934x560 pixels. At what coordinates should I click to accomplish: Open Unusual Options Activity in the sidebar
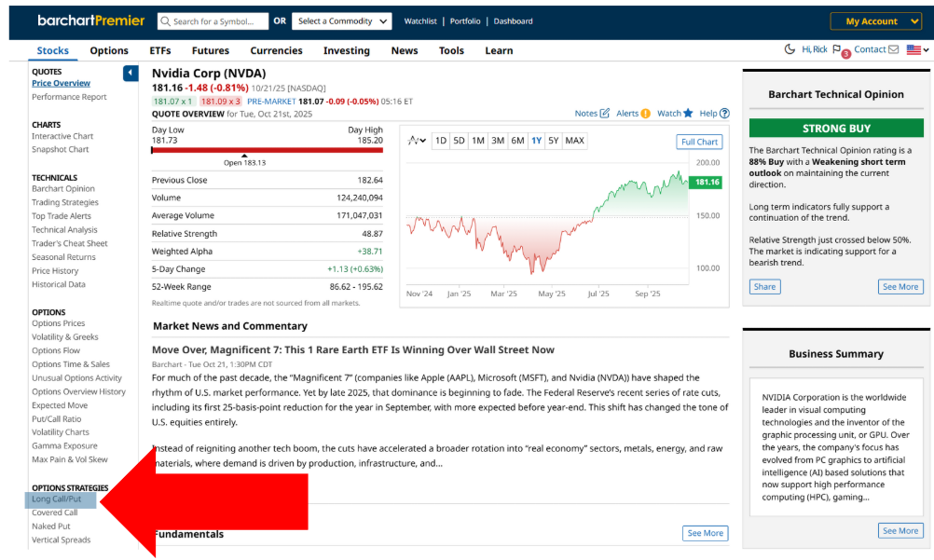pyautogui.click(x=76, y=377)
